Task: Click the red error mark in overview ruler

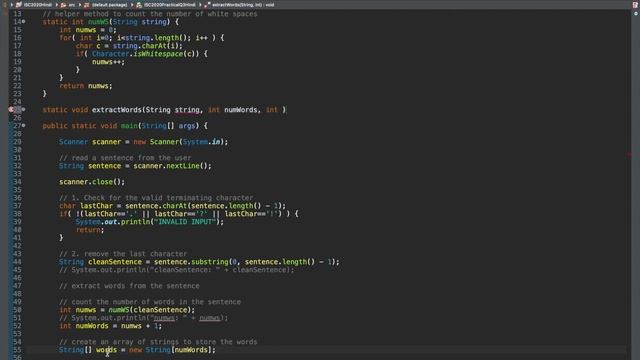Action: tap(629, 154)
